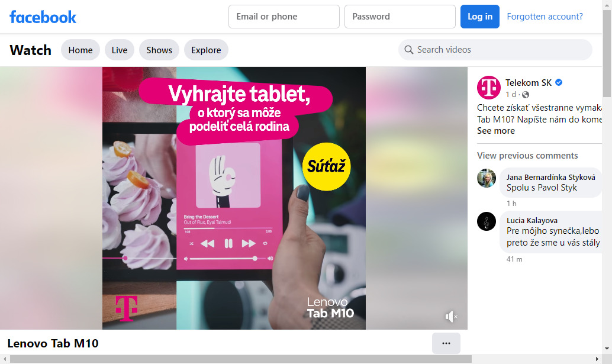Click the public globe privacy icon
This screenshot has width=612, height=364.
526,95
